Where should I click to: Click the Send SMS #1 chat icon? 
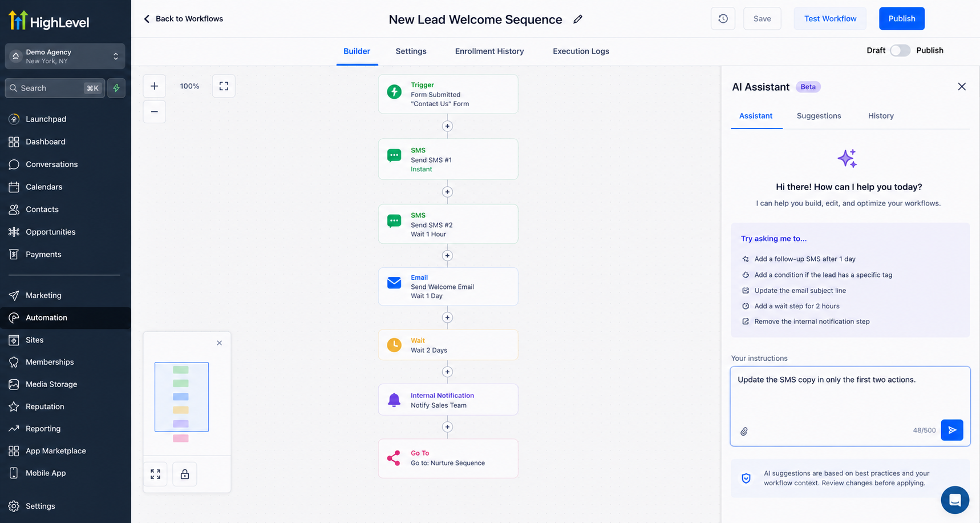point(394,155)
